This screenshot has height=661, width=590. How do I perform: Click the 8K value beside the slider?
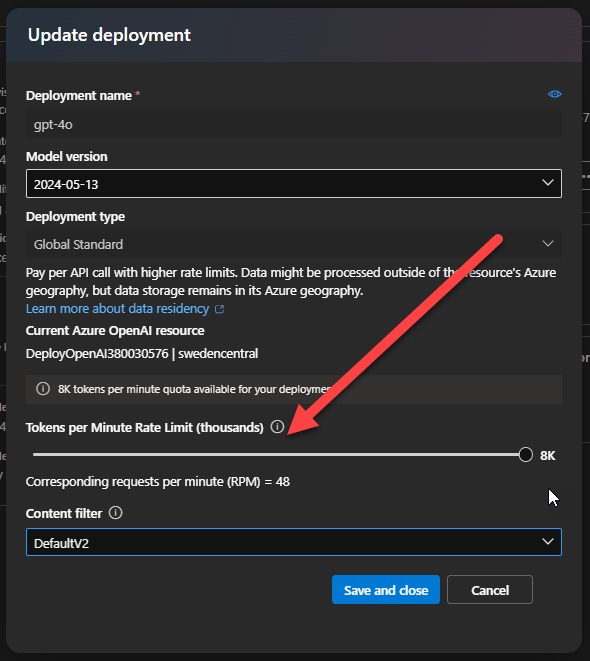[547, 456]
